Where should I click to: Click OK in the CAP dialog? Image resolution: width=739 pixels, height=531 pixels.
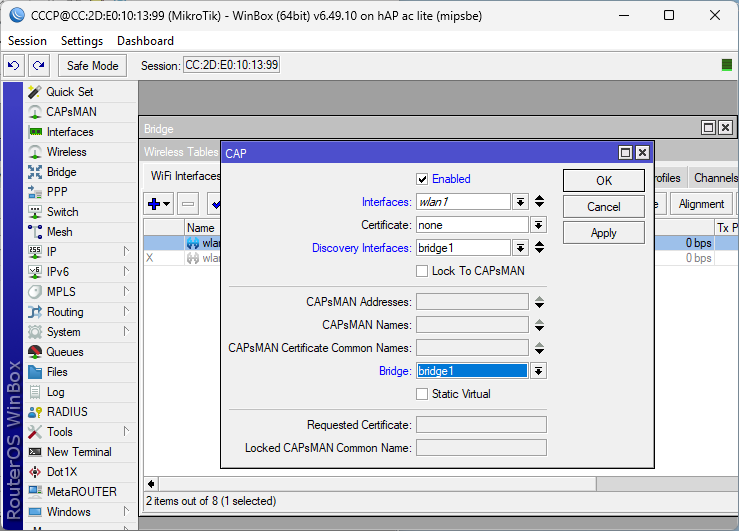[604, 181]
